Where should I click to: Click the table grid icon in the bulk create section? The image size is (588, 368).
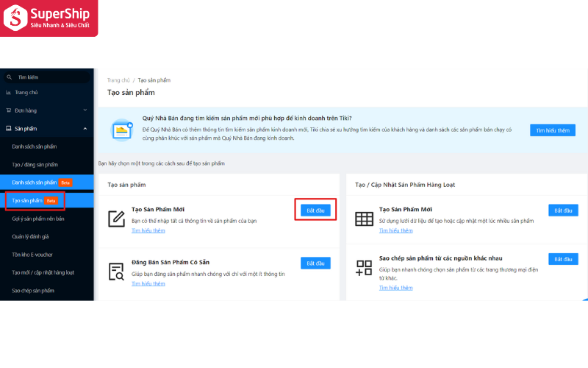tap(364, 219)
